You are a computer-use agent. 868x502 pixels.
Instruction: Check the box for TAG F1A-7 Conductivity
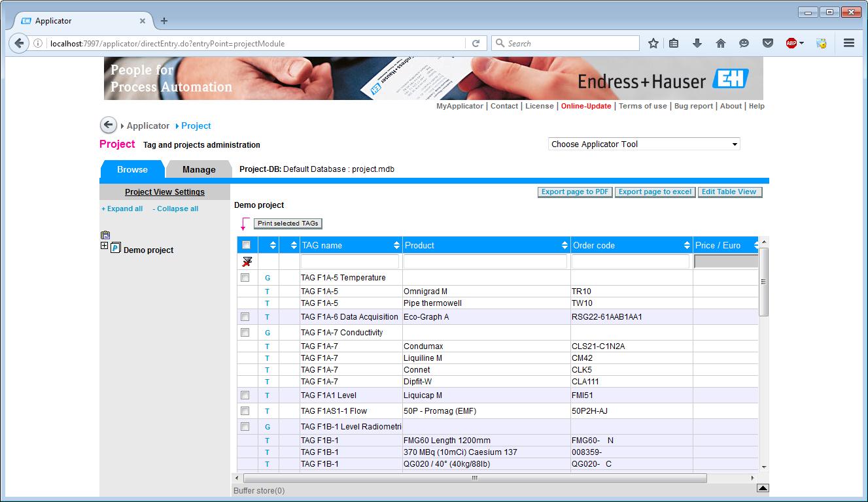pyautogui.click(x=245, y=333)
